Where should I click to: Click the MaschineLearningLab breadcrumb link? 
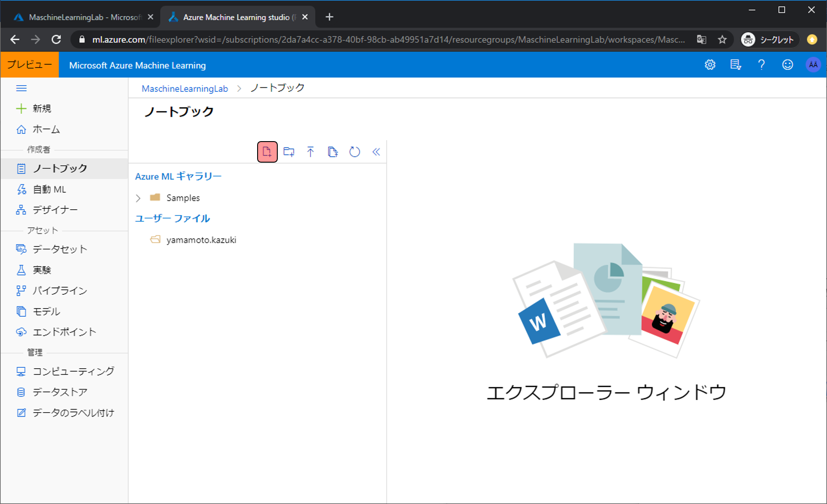[x=185, y=89]
